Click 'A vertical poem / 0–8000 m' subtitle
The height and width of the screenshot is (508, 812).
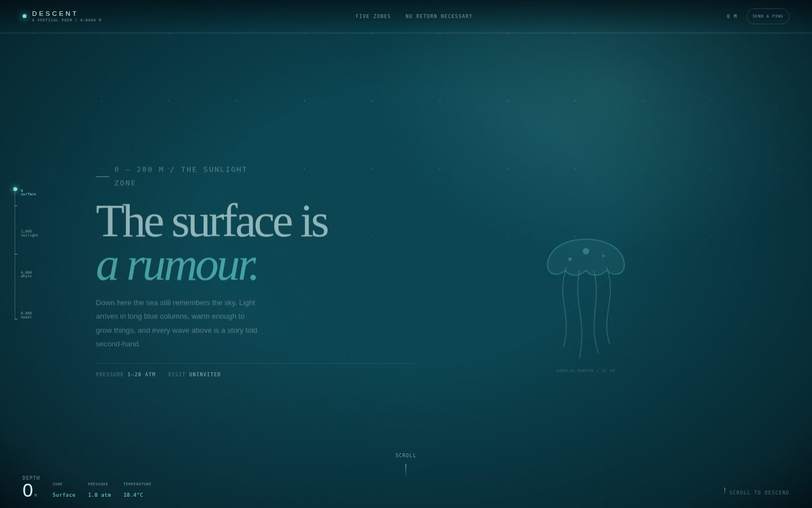tap(67, 20)
